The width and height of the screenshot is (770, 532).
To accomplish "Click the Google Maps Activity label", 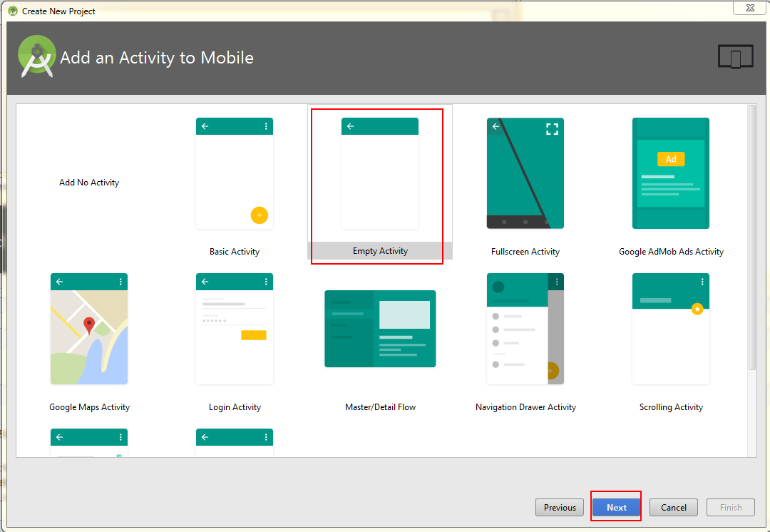I will pyautogui.click(x=89, y=406).
